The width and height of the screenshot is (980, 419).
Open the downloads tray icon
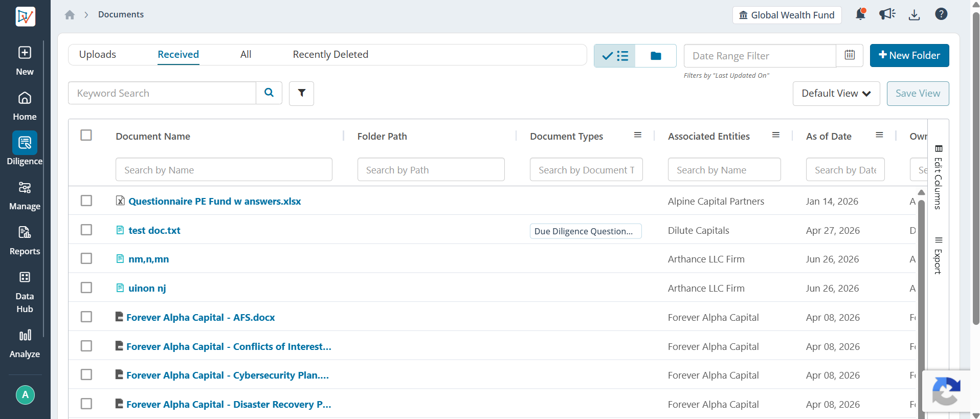coord(914,14)
